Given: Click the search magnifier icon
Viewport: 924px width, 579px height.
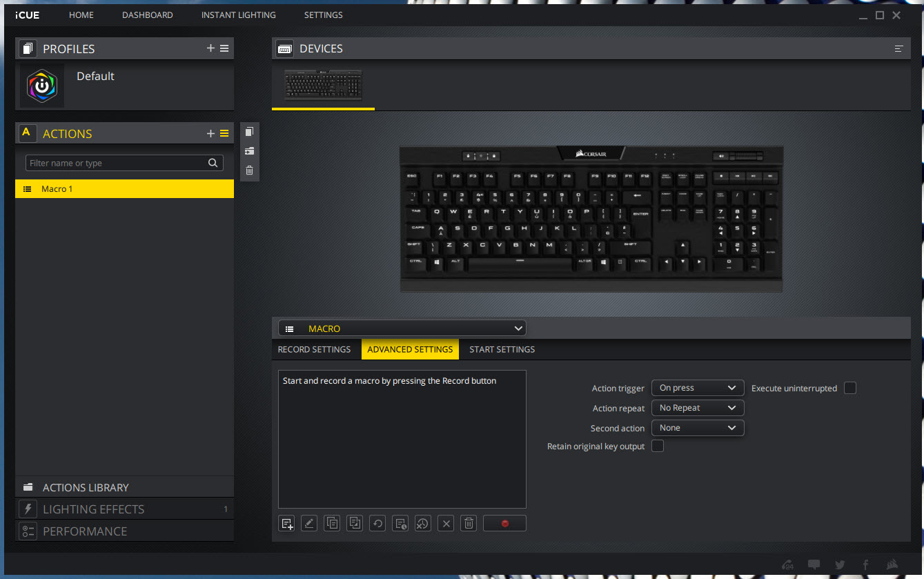Looking at the screenshot, I should point(213,163).
